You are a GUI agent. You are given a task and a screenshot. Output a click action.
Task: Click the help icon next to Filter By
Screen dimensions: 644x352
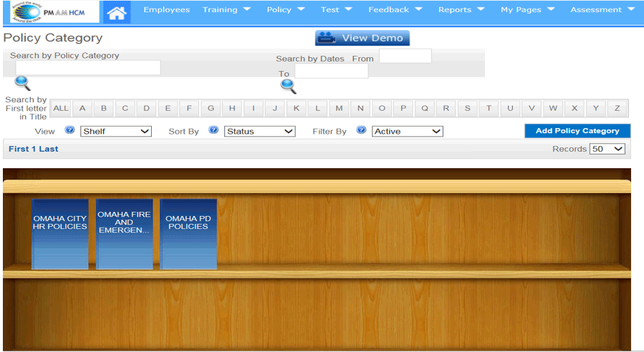pyautogui.click(x=361, y=130)
